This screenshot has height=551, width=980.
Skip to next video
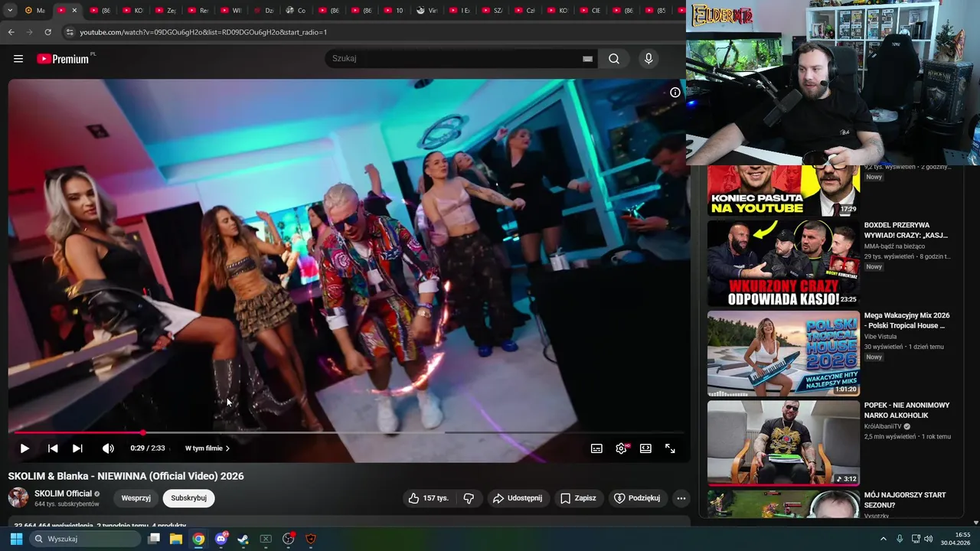pos(77,448)
